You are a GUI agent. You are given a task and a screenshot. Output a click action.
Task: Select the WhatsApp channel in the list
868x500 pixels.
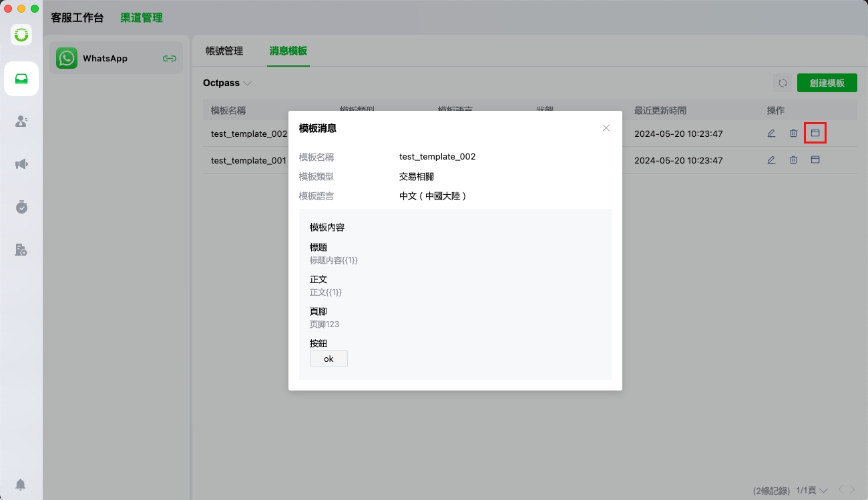coord(105,59)
